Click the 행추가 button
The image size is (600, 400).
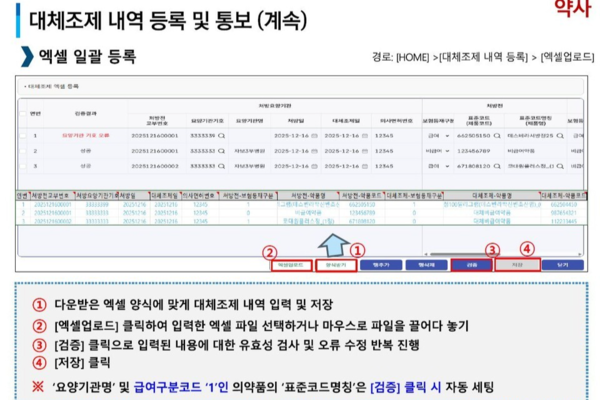pos(381,265)
